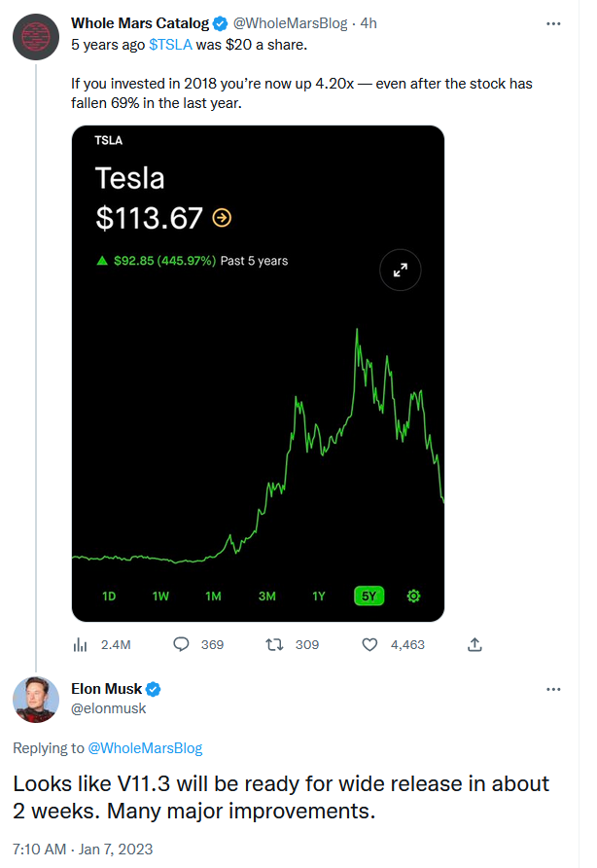This screenshot has height=868, width=597.
Task: Open the $TSLA cashtag link
Action: [170, 45]
